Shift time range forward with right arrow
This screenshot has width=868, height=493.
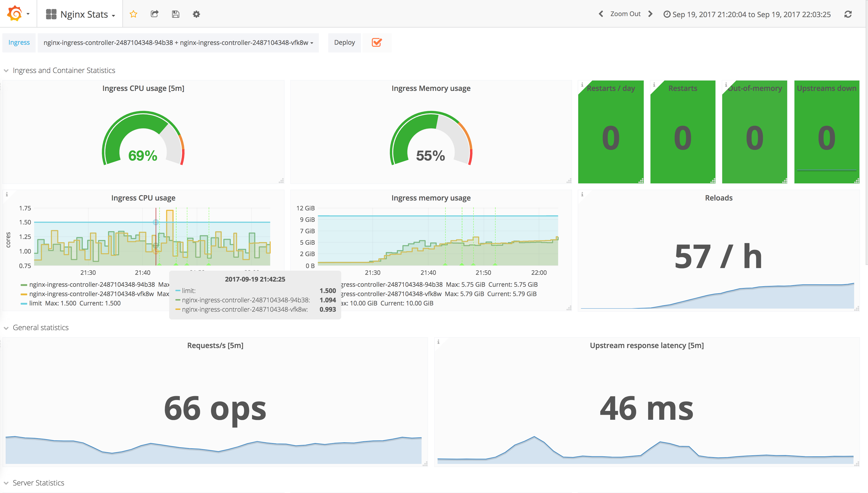(650, 14)
